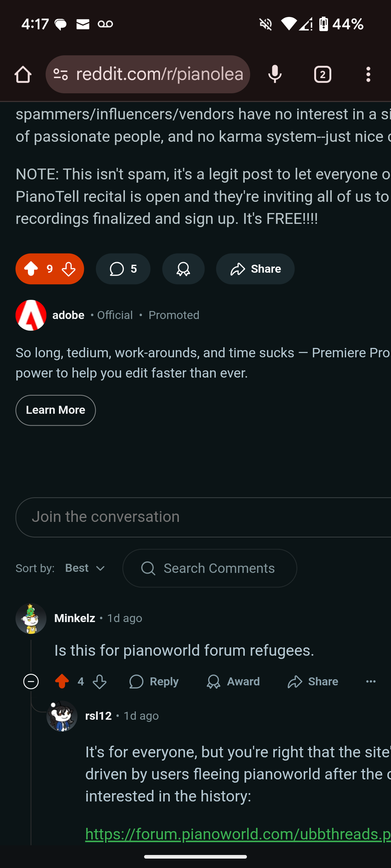Share the main post
Image resolution: width=391 pixels, height=868 pixels.
point(255,269)
